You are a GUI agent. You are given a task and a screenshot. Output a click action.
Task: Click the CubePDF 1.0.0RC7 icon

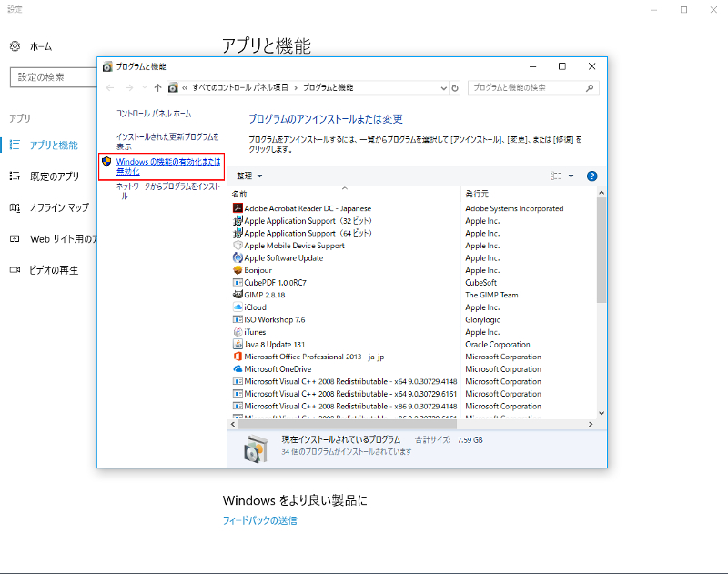[x=238, y=282]
